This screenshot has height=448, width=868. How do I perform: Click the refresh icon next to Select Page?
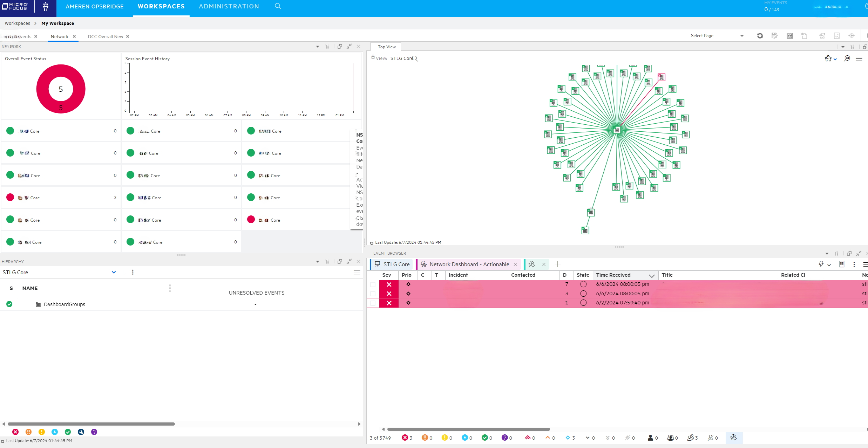point(760,36)
